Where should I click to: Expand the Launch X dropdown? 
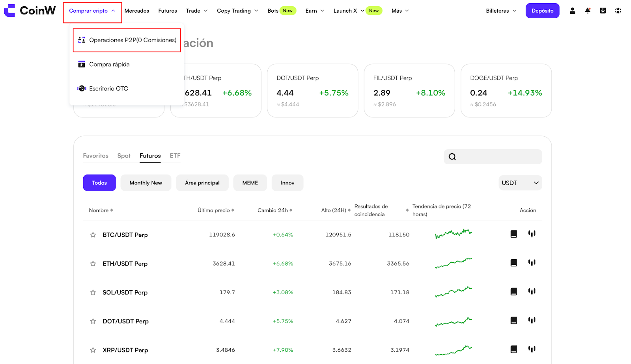click(x=349, y=11)
